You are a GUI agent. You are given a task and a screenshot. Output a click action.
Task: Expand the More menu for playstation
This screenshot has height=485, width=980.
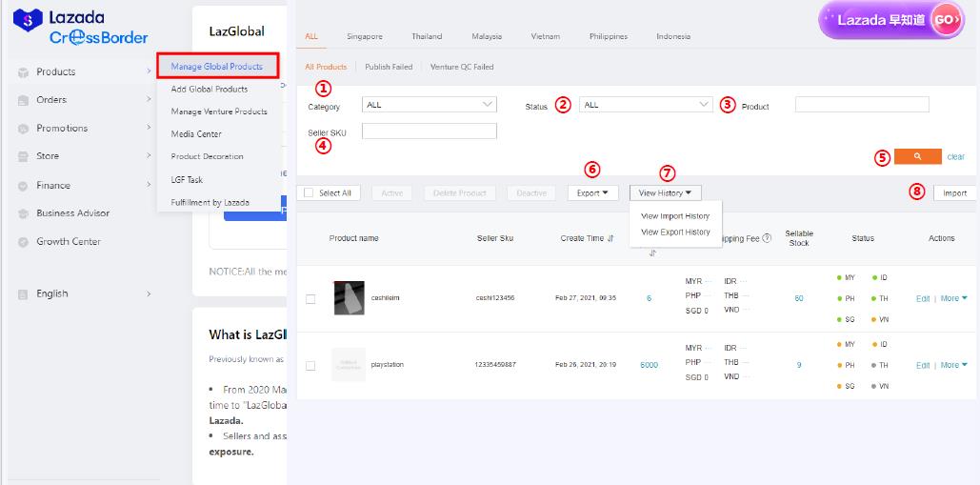click(953, 366)
